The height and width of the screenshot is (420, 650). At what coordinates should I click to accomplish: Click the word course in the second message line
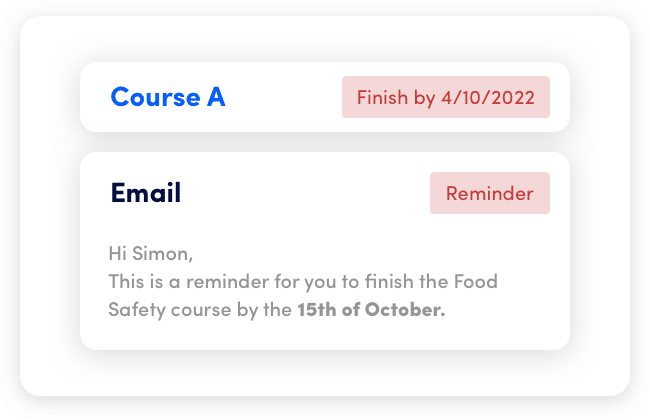pos(201,310)
